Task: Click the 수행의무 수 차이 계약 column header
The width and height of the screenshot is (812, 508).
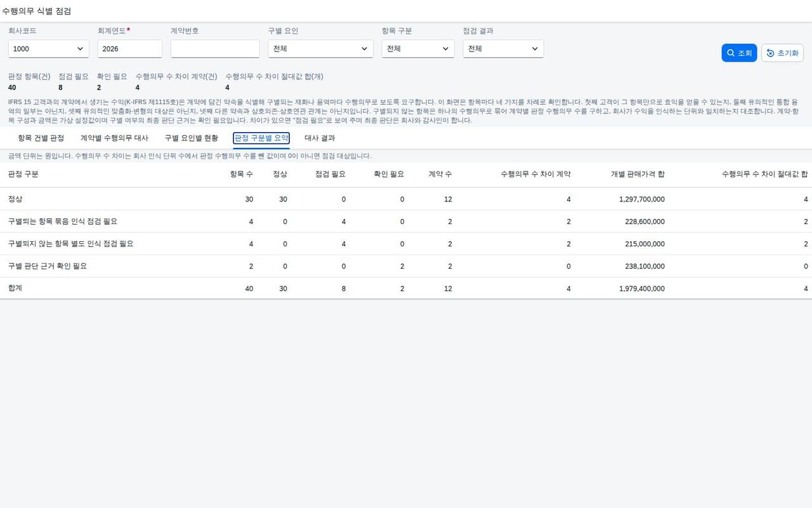Action: 535,174
